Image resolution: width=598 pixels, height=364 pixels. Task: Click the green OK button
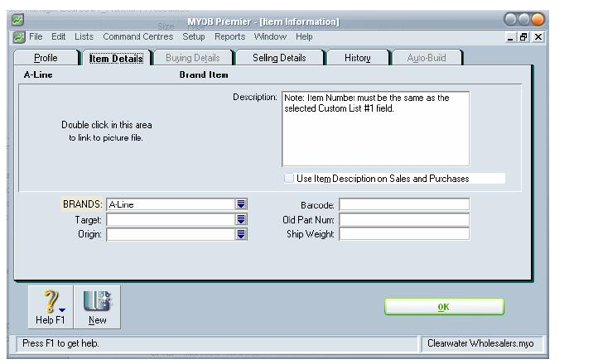coord(444,307)
